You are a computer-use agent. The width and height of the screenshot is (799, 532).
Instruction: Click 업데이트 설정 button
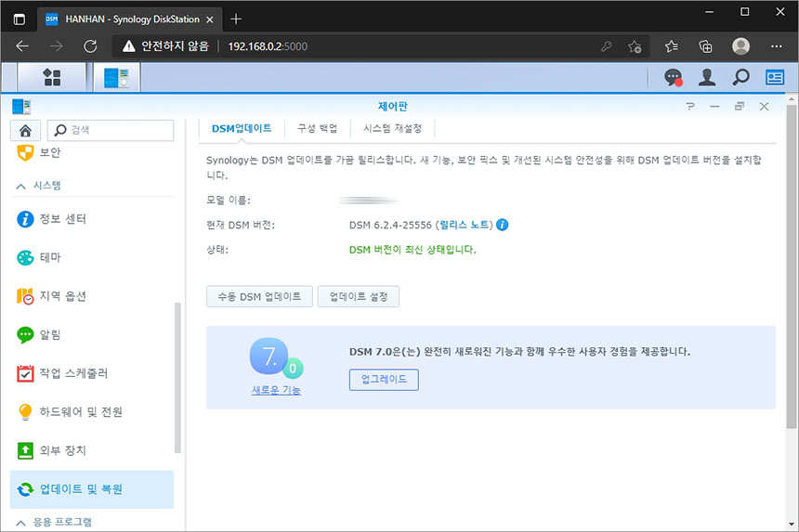[x=359, y=296]
